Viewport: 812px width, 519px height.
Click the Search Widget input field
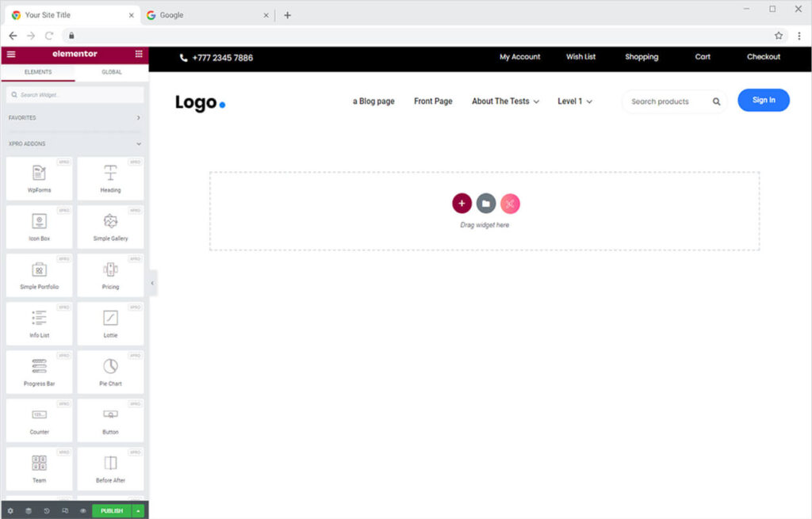75,95
